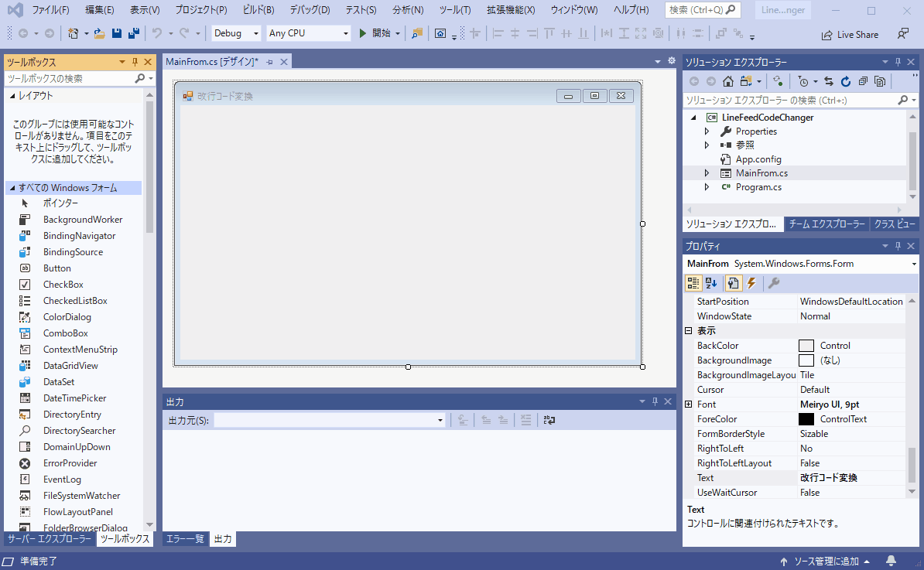Expand Font property in Properties grid

(688, 404)
